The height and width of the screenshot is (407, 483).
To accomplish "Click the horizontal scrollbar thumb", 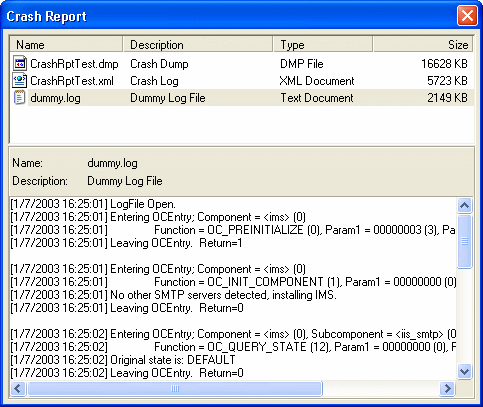I will [x=175, y=388].
